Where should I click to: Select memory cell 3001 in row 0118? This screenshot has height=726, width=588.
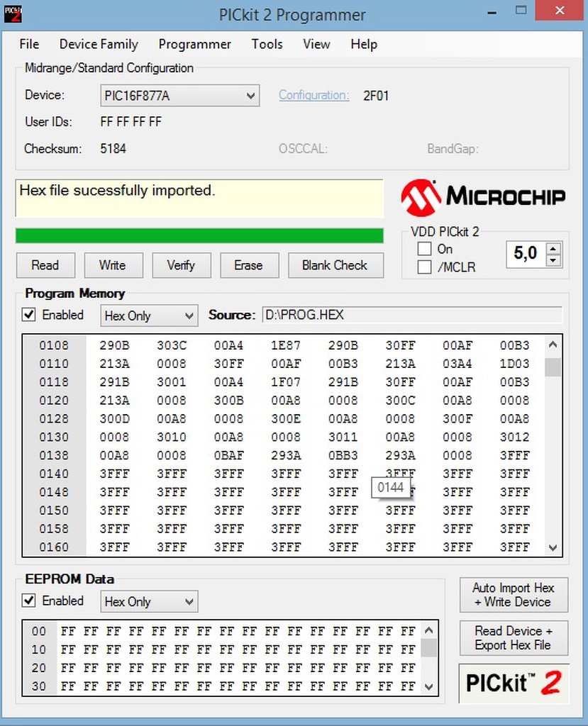tap(172, 382)
